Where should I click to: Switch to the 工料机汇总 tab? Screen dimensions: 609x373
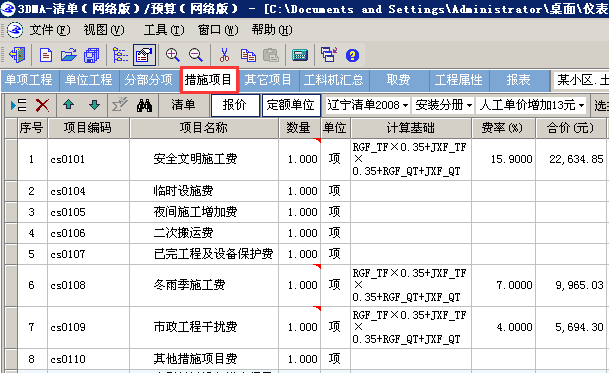point(334,80)
